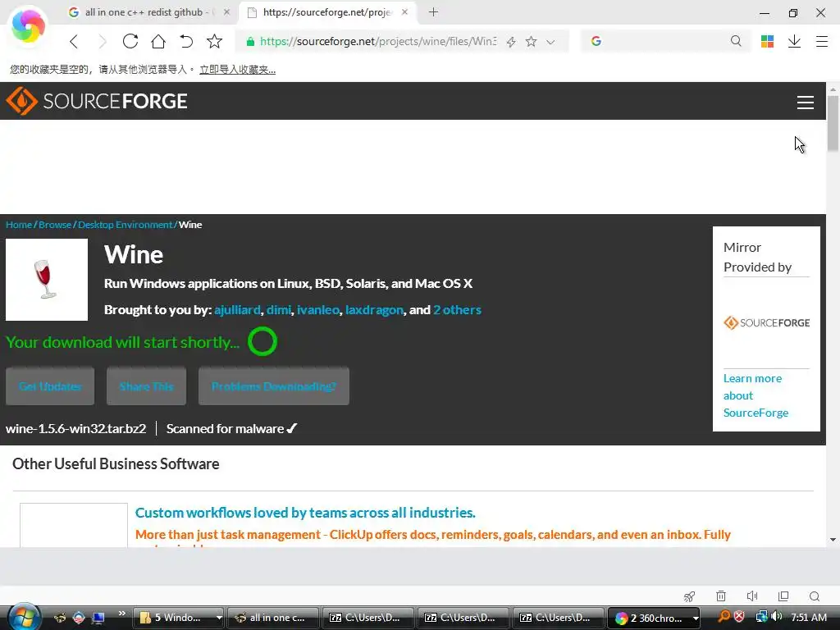
Task: Click the '2 others' link
Action: tap(457, 309)
